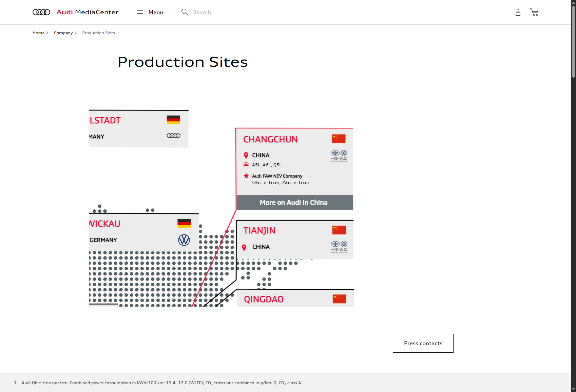Click Audi rings logo on Ingolstadt card
Image resolution: width=576 pixels, height=392 pixels.
(x=173, y=136)
